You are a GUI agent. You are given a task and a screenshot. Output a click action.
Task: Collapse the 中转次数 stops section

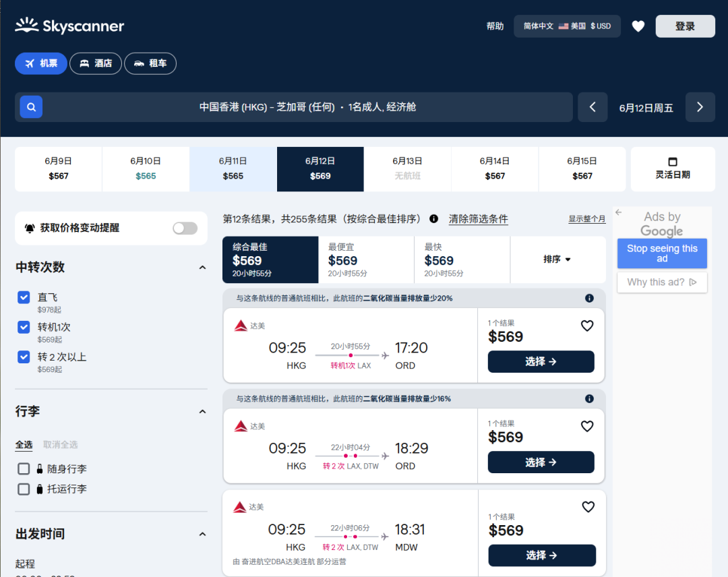pyautogui.click(x=202, y=268)
